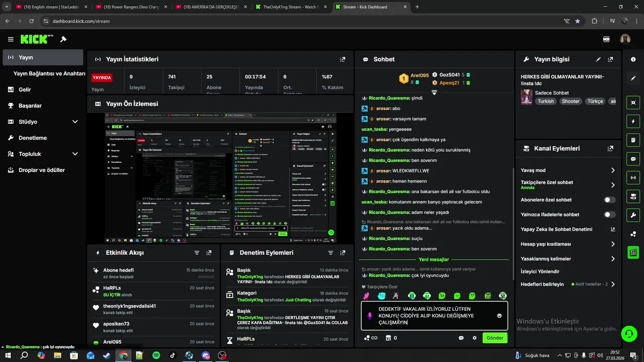Open the Denetleme sidebar item

coord(43,138)
